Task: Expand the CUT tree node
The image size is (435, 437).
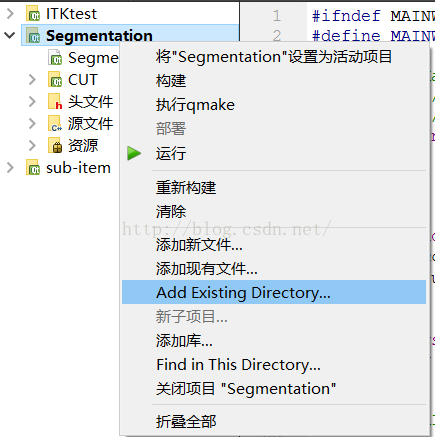Action: pos(32,79)
